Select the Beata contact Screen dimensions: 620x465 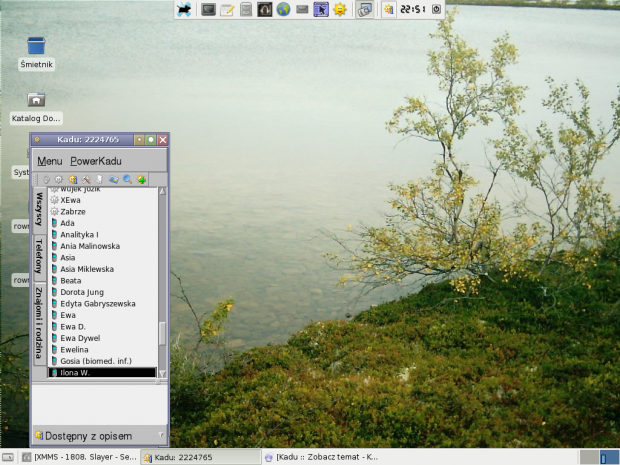[103, 281]
